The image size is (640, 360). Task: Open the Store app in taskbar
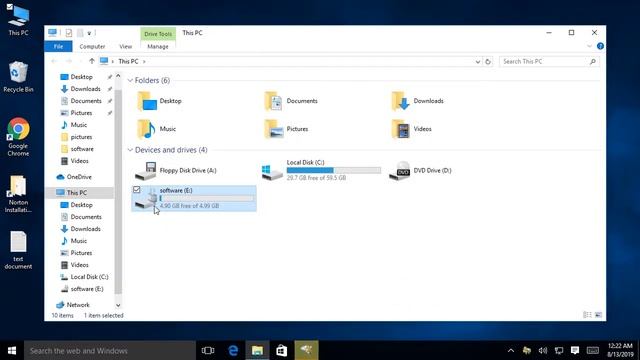tap(282, 350)
